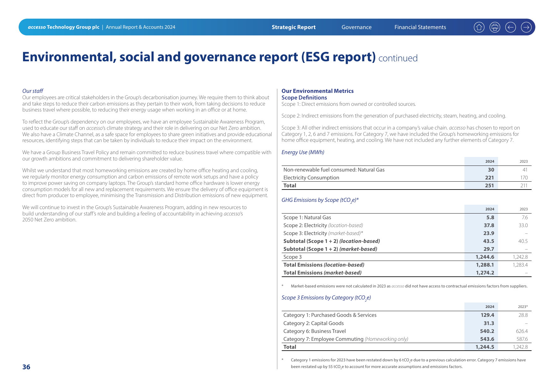
Task: Click Scope 3 Electricity market-based value 23.9
Action: click(x=489, y=233)
